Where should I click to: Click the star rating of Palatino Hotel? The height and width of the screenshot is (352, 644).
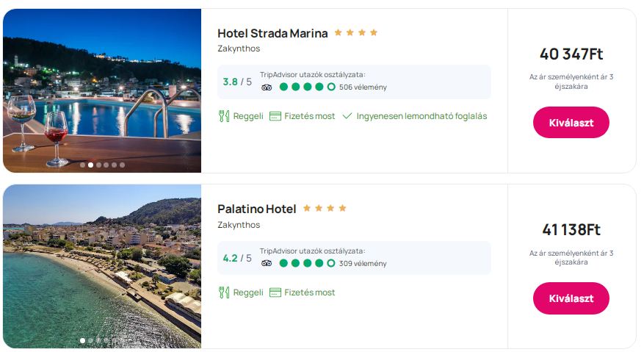(x=324, y=209)
